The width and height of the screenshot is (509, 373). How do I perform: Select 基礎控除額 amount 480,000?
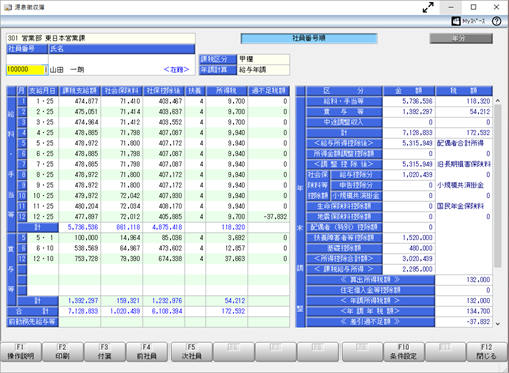[x=421, y=248]
